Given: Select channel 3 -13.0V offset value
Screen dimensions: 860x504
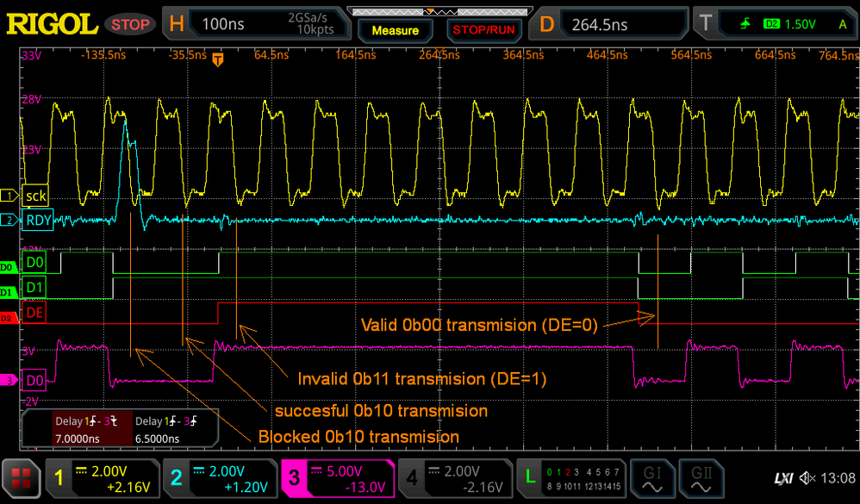Looking at the screenshot, I should pyautogui.click(x=366, y=487).
